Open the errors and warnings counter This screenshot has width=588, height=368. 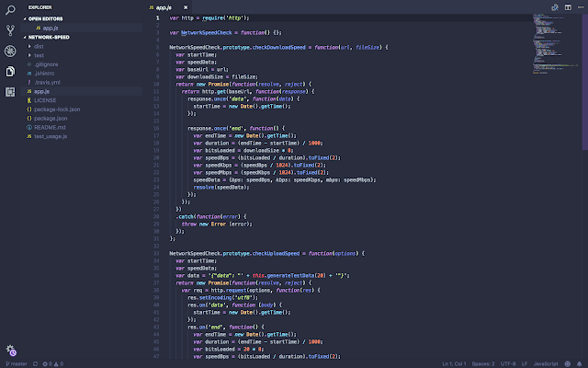point(53,364)
